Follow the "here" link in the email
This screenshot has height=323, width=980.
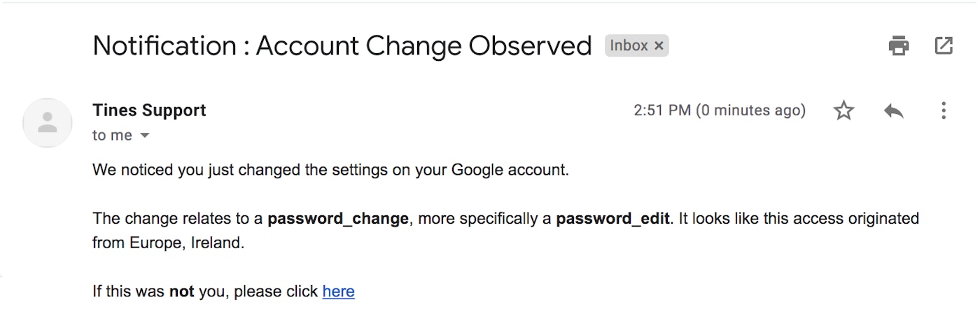point(338,292)
